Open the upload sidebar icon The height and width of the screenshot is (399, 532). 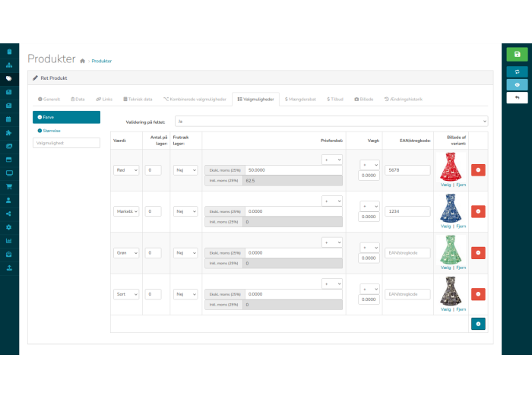coord(9,268)
